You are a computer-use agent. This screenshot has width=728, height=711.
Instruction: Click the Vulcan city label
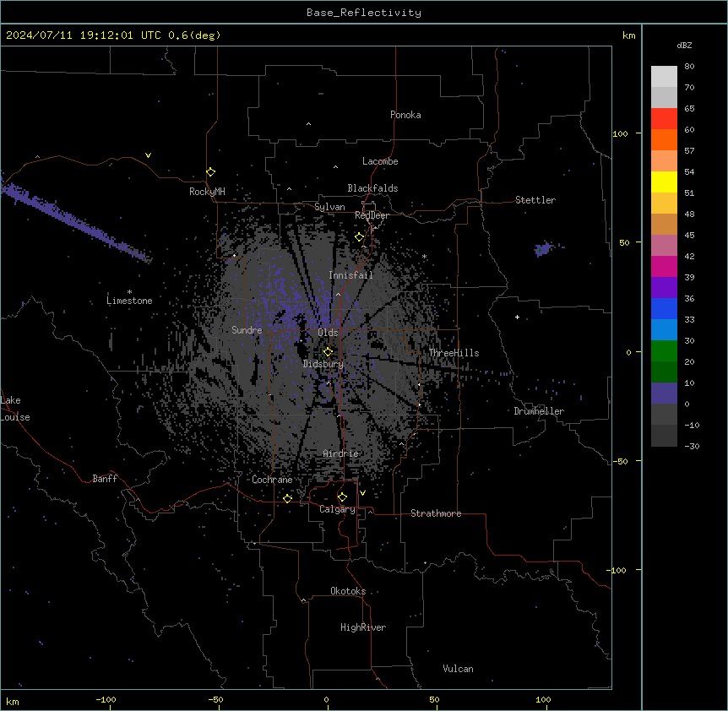tap(458, 669)
